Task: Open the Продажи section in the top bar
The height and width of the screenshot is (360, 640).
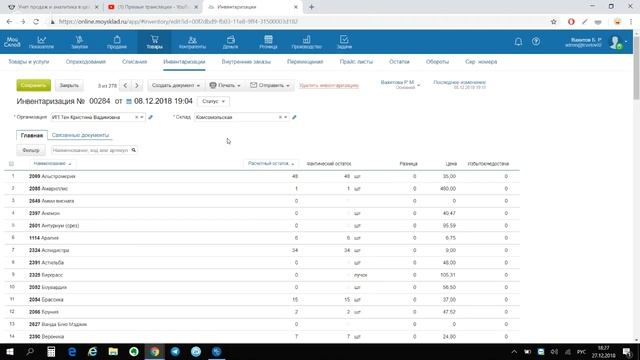Action: (x=117, y=42)
